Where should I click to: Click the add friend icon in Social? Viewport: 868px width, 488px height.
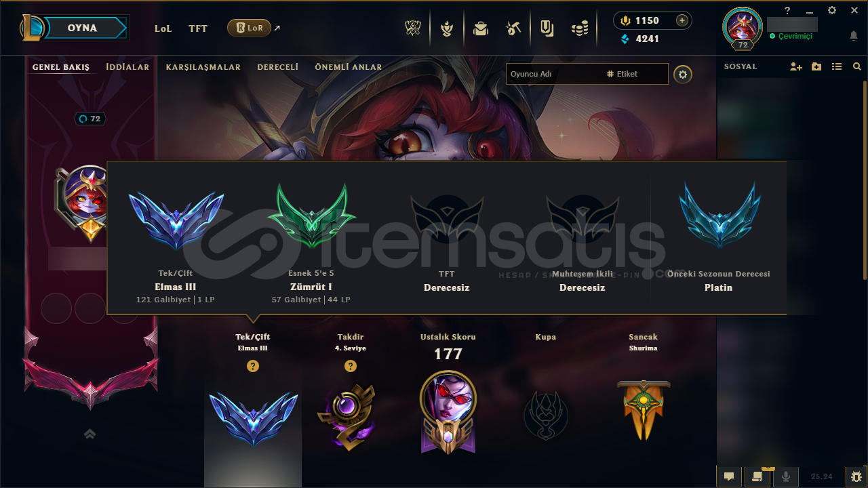[796, 66]
